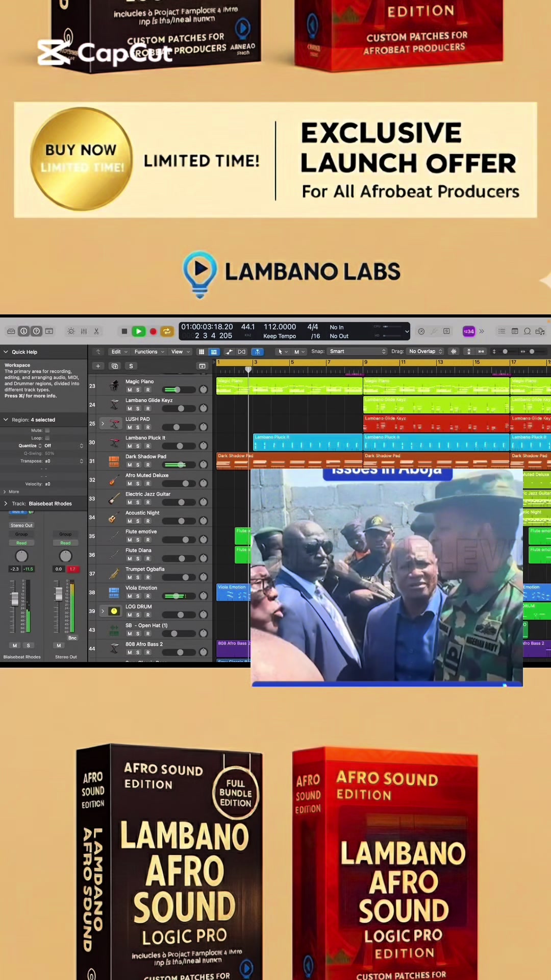Toggle the purple count-in 1234 button

[x=468, y=331]
